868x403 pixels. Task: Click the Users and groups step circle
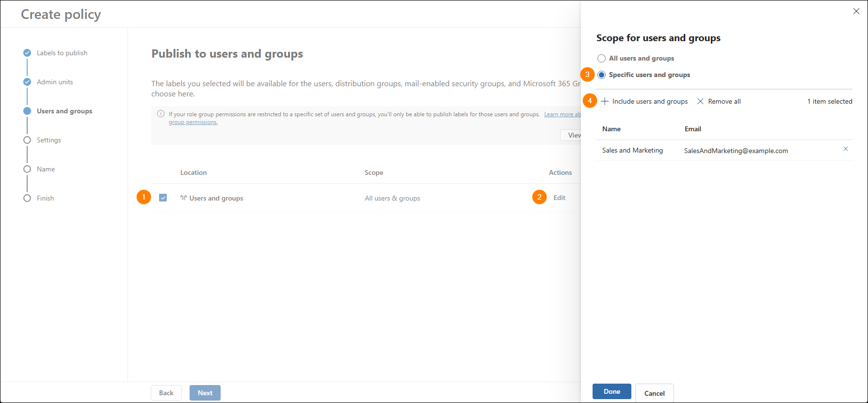(x=27, y=111)
